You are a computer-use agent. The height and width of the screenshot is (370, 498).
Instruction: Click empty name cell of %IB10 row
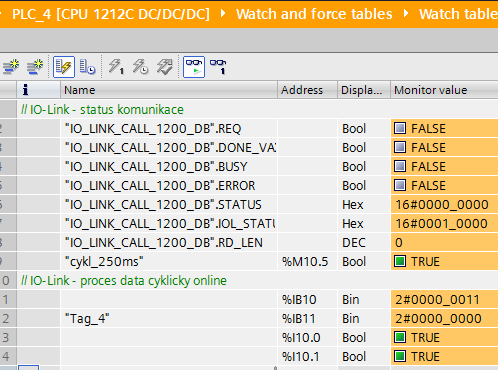pos(169,299)
